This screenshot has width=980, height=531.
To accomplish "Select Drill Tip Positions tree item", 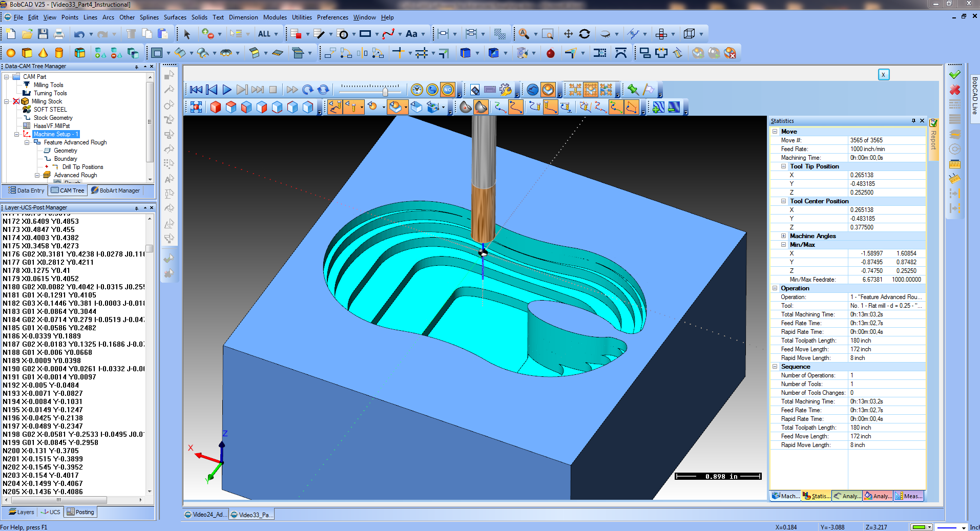I will pyautogui.click(x=82, y=167).
